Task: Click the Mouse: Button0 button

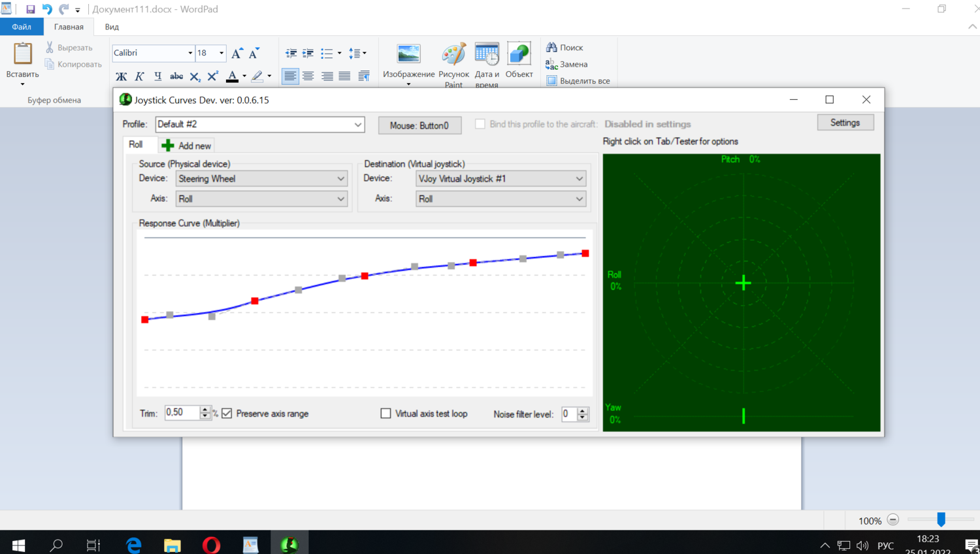Action: coord(419,125)
